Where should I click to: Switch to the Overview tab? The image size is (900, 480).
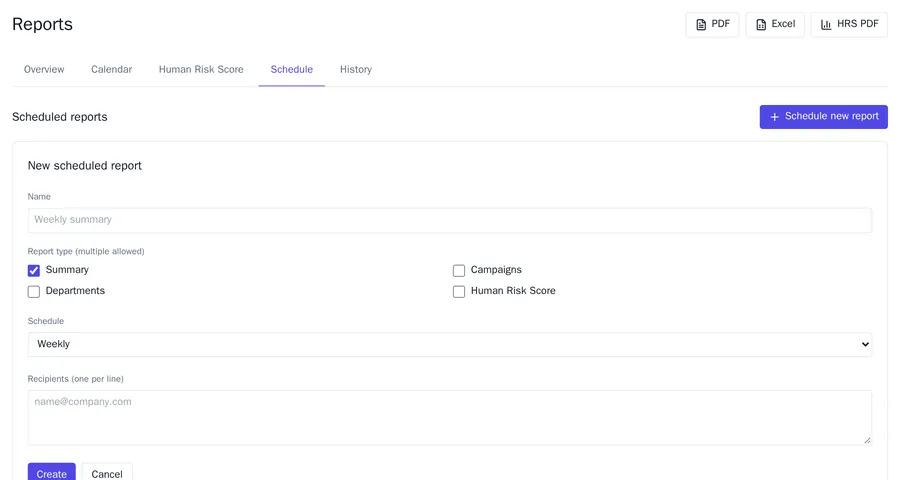pyautogui.click(x=44, y=69)
